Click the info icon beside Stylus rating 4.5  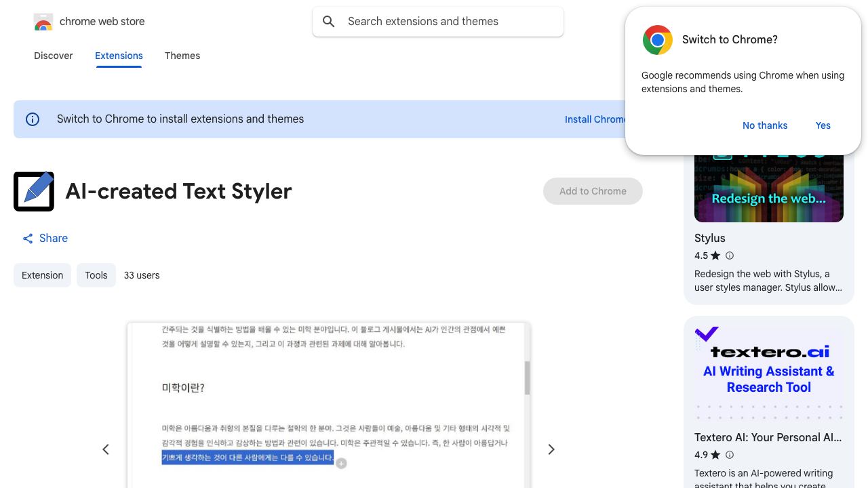point(730,256)
